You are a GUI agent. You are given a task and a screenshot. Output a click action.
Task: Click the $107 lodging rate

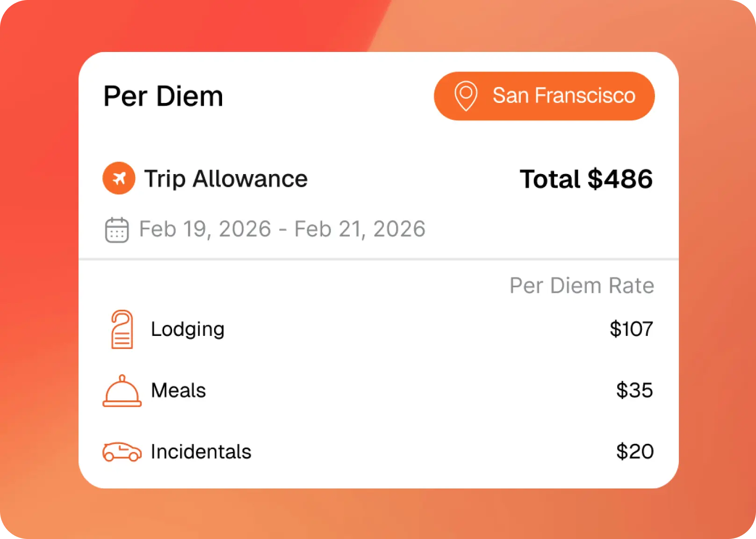pos(631,329)
